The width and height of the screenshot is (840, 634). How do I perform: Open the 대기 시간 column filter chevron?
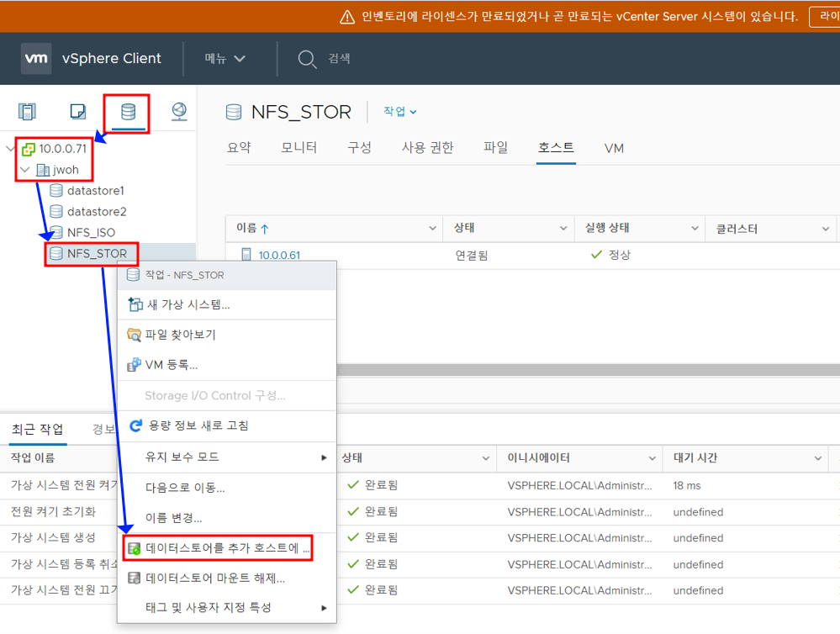pyautogui.click(x=818, y=458)
